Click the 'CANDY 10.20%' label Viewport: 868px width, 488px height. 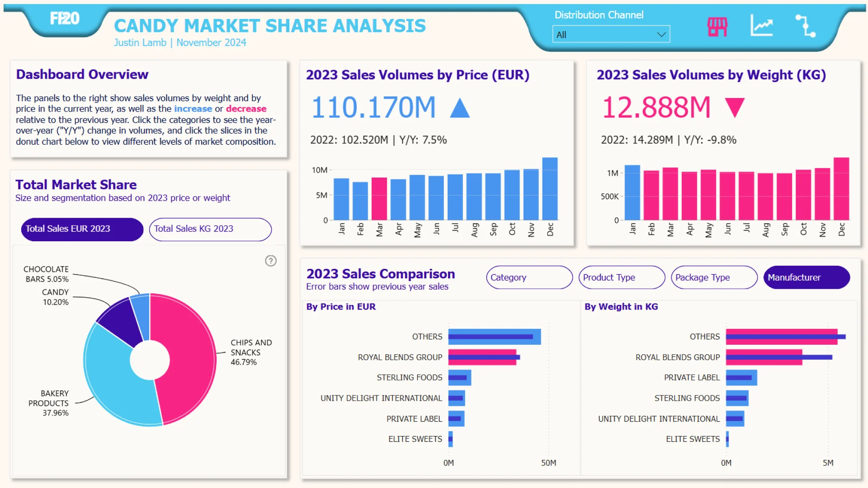pos(55,297)
